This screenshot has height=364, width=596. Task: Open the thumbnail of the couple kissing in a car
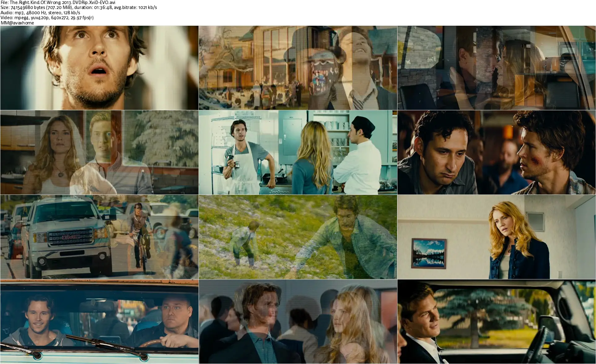[497, 68]
